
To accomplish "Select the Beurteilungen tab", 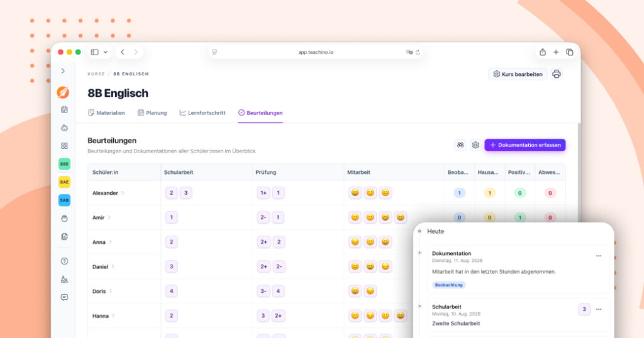I will (x=260, y=113).
